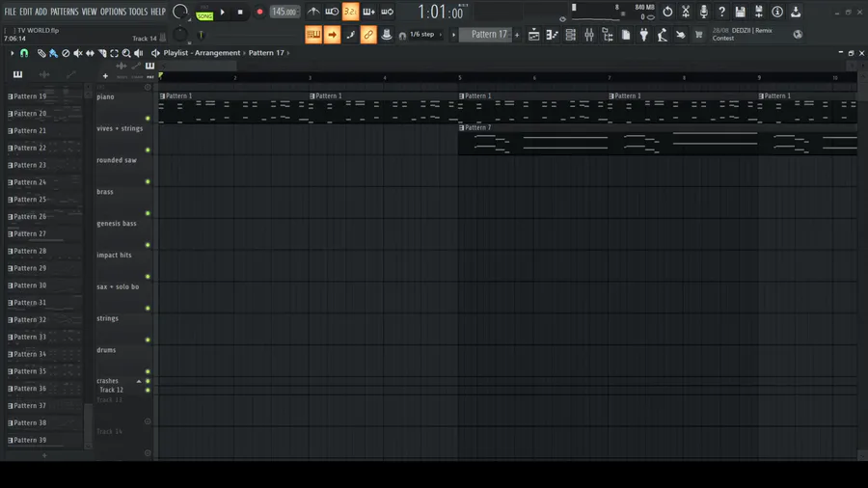The width and height of the screenshot is (868, 488).
Task: Open Pattern 1 clip menu at bar 1
Action: [162, 95]
